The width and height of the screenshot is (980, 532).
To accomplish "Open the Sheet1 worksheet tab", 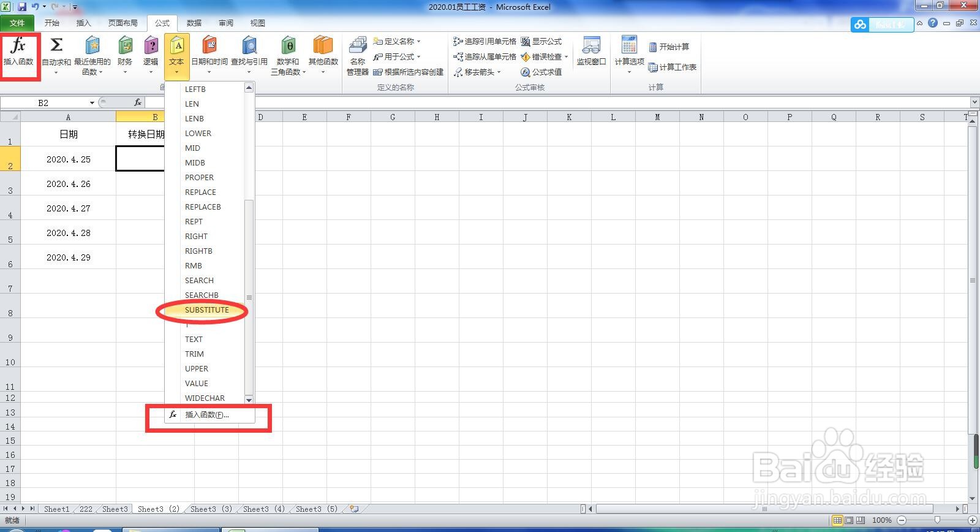I will pyautogui.click(x=56, y=509).
